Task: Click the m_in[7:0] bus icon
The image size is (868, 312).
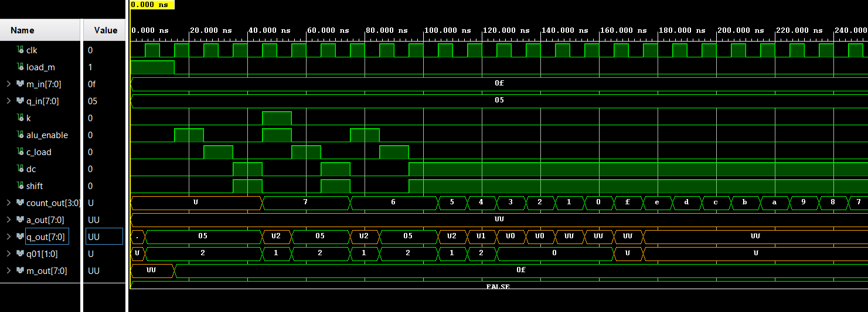Action: coord(20,84)
